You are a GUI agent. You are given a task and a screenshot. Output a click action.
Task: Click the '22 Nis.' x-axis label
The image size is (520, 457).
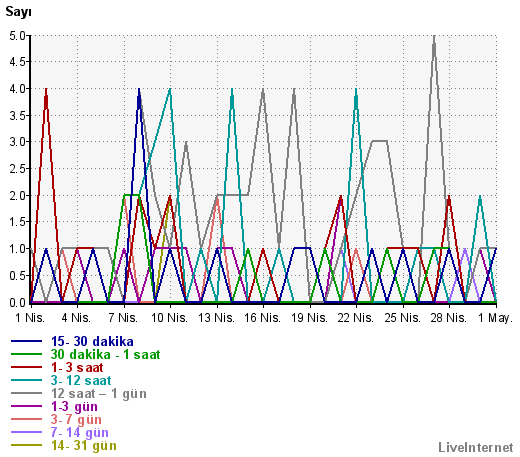pyautogui.click(x=356, y=318)
